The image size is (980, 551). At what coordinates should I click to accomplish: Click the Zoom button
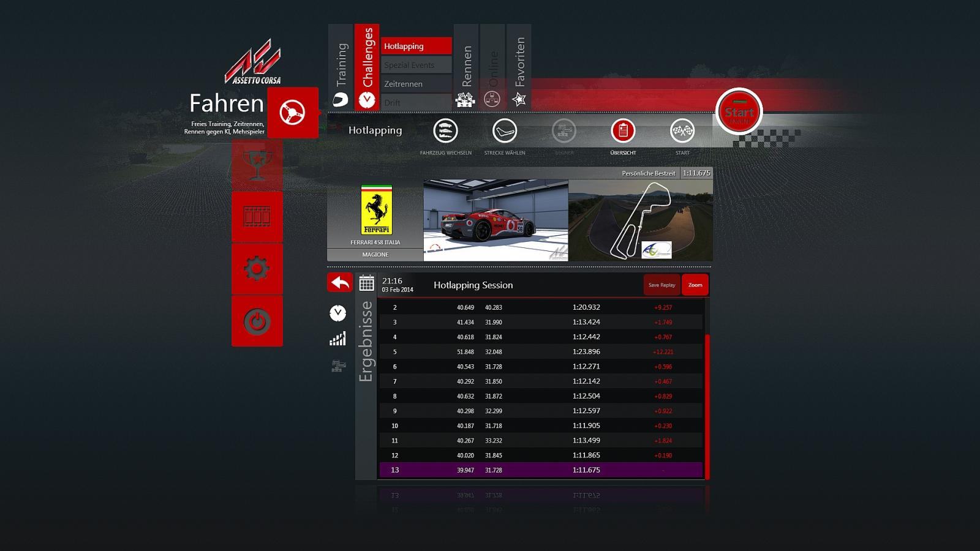pyautogui.click(x=695, y=285)
